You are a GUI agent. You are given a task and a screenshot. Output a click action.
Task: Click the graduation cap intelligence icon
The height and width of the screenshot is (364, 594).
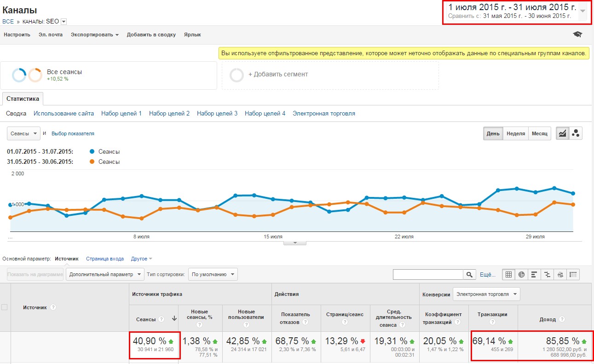point(578,34)
